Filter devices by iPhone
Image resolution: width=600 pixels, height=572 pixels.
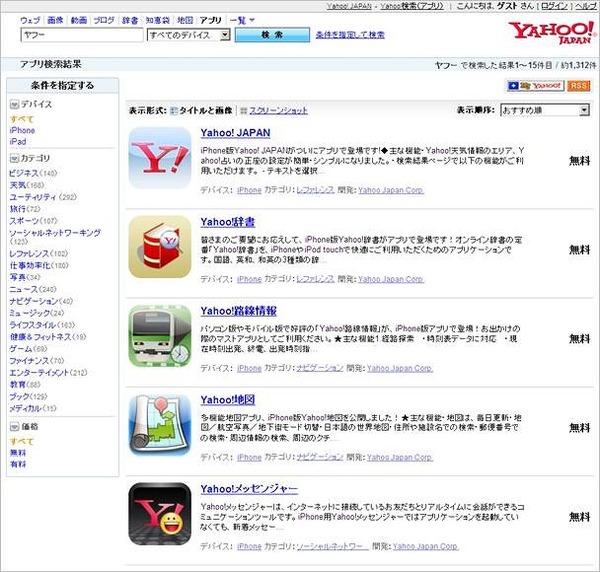pyautogui.click(x=22, y=130)
